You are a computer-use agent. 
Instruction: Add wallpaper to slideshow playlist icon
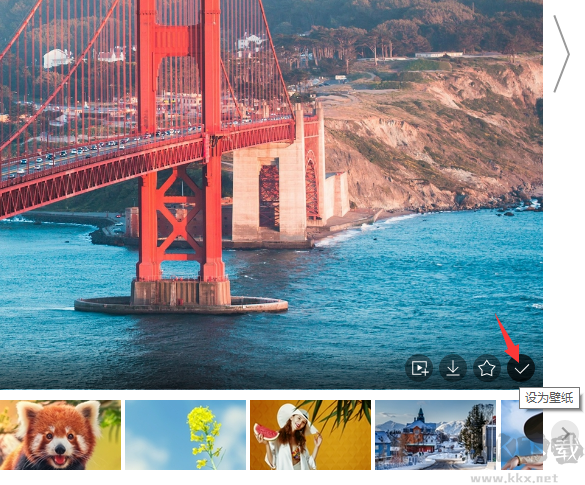click(419, 368)
